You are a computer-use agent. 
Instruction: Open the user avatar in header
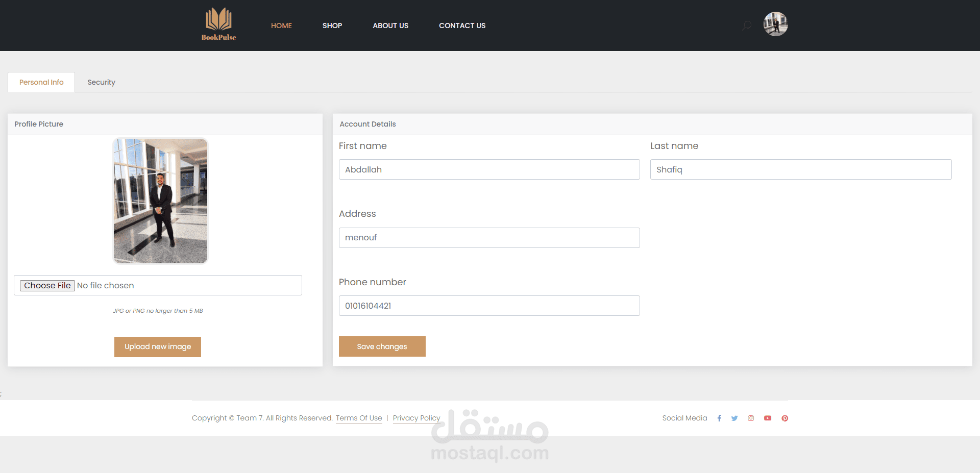tap(775, 24)
